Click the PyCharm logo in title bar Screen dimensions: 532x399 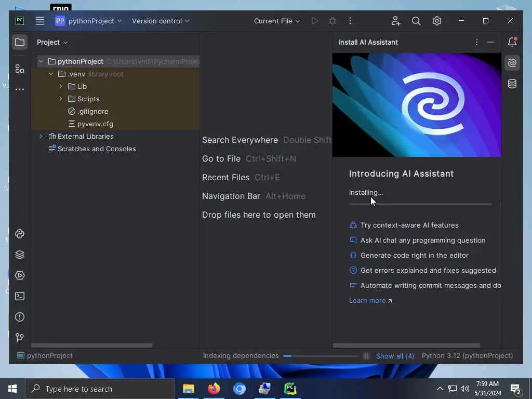[x=20, y=21]
